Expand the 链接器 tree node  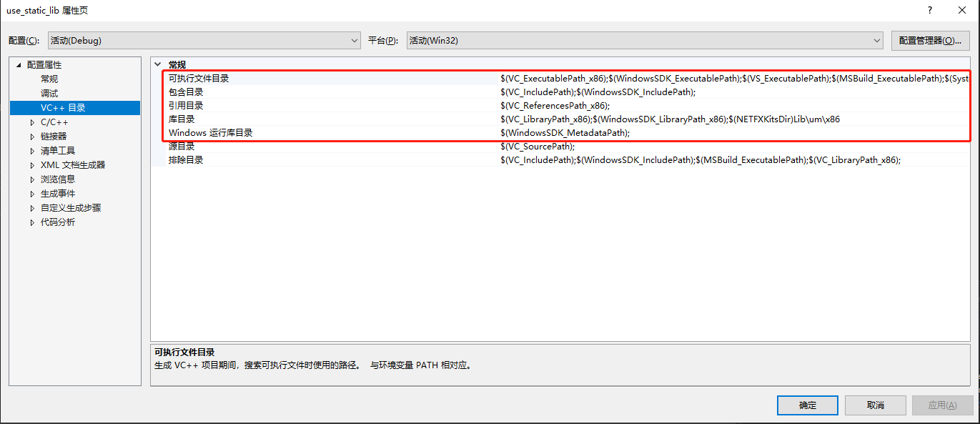tap(32, 136)
